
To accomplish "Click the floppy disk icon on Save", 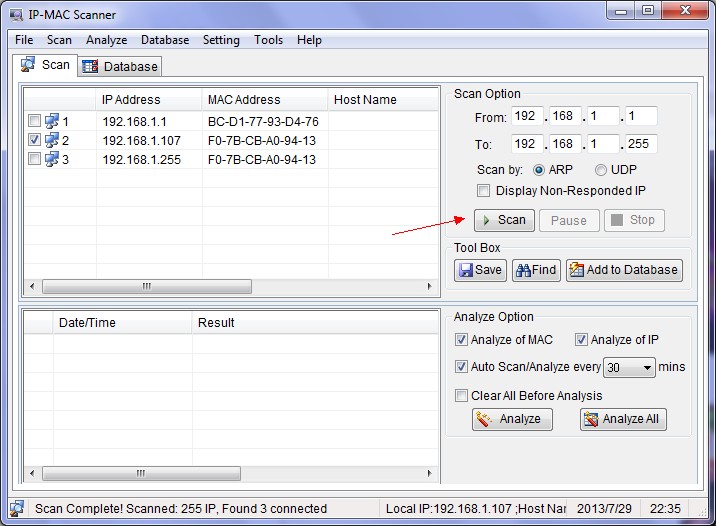I will (x=466, y=270).
